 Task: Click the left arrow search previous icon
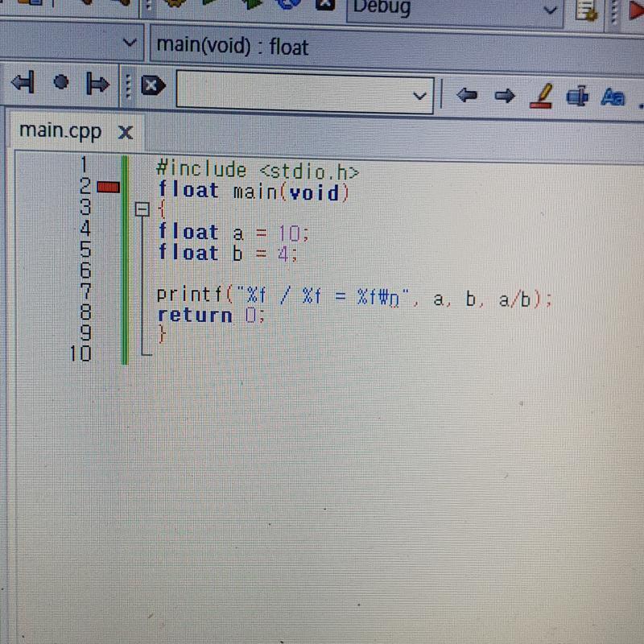(467, 95)
